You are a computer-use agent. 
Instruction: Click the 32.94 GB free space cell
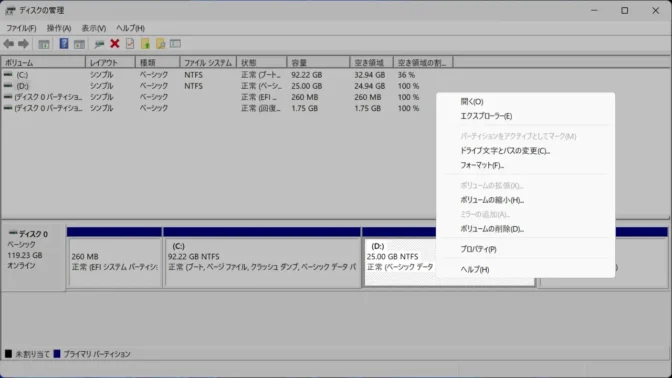pyautogui.click(x=369, y=75)
